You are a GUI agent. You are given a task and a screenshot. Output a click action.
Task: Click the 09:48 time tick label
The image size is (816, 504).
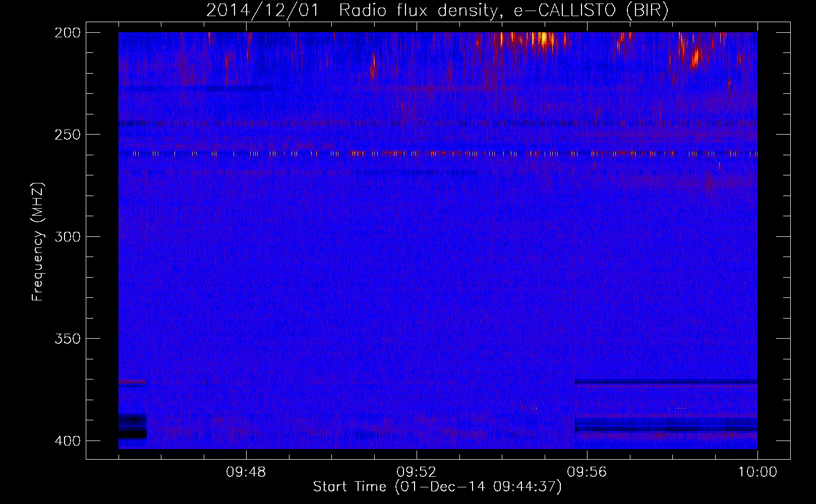pyautogui.click(x=246, y=472)
